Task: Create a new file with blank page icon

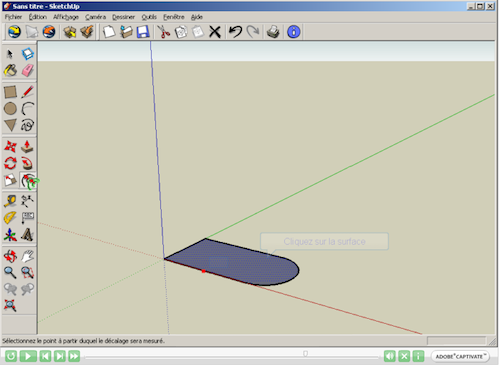Action: (109, 32)
